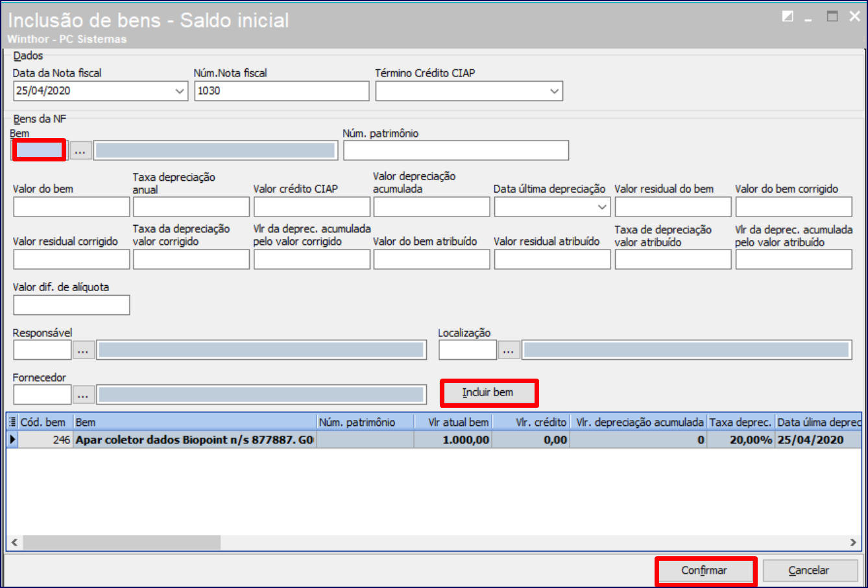
Task: Click Vlr deprec. acumulada pelo valor corrigido field
Action: point(312,259)
